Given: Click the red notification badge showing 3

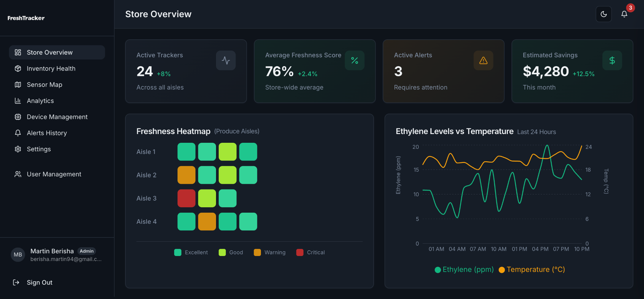Looking at the screenshot, I should pyautogui.click(x=631, y=8).
